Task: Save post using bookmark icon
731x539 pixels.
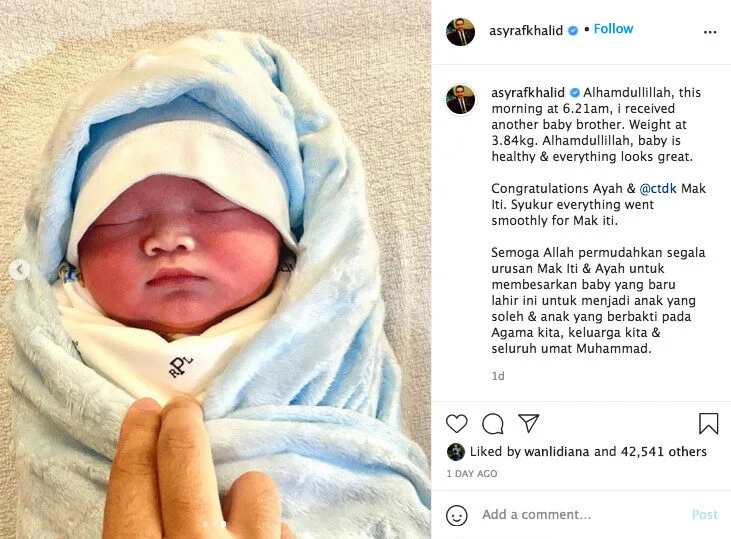Action: 708,423
